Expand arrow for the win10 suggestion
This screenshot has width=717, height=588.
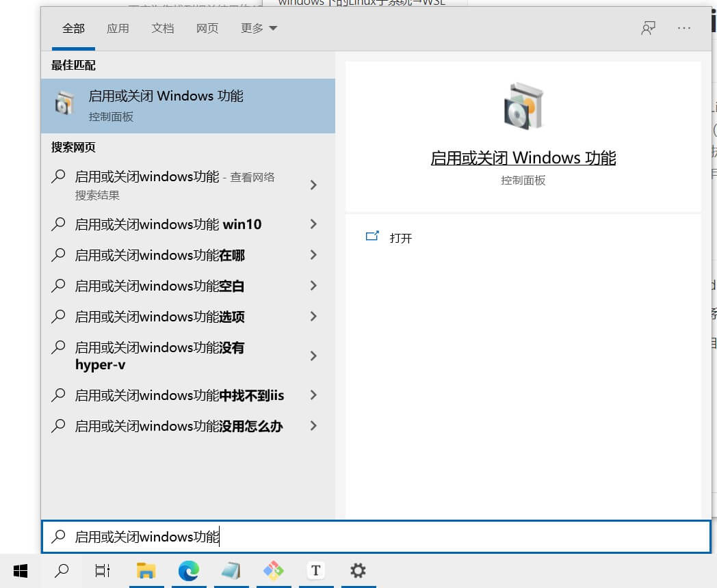313,224
